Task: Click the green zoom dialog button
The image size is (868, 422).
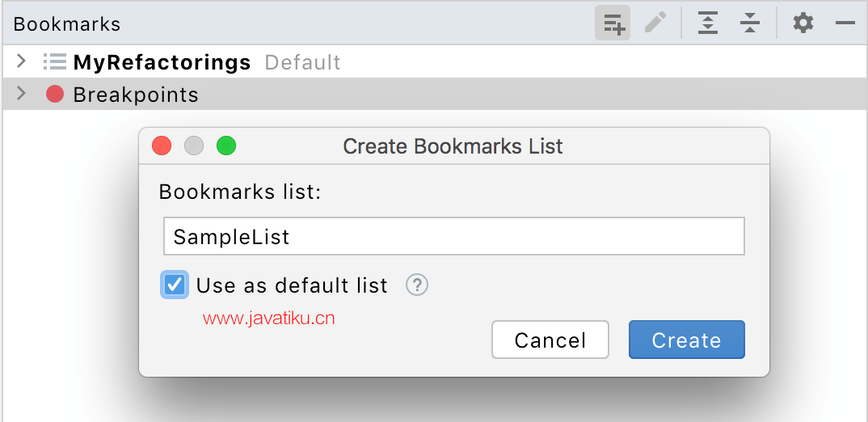Action: (x=225, y=146)
